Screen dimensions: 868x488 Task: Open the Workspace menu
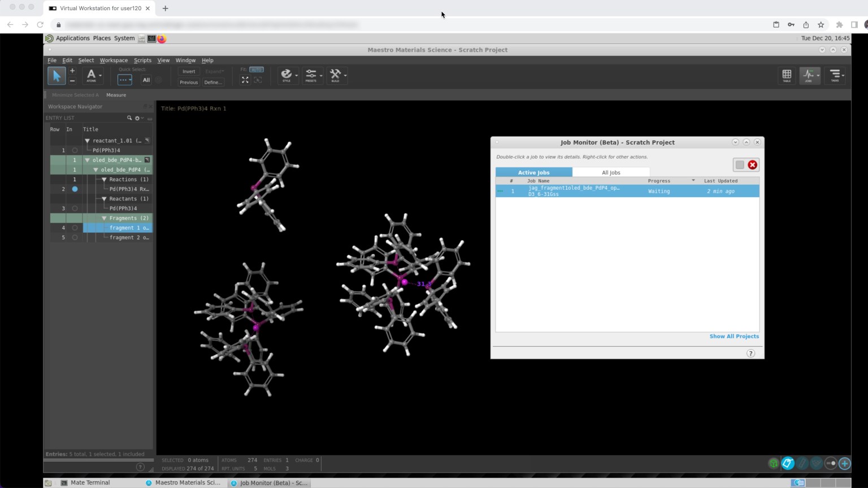pyautogui.click(x=114, y=60)
